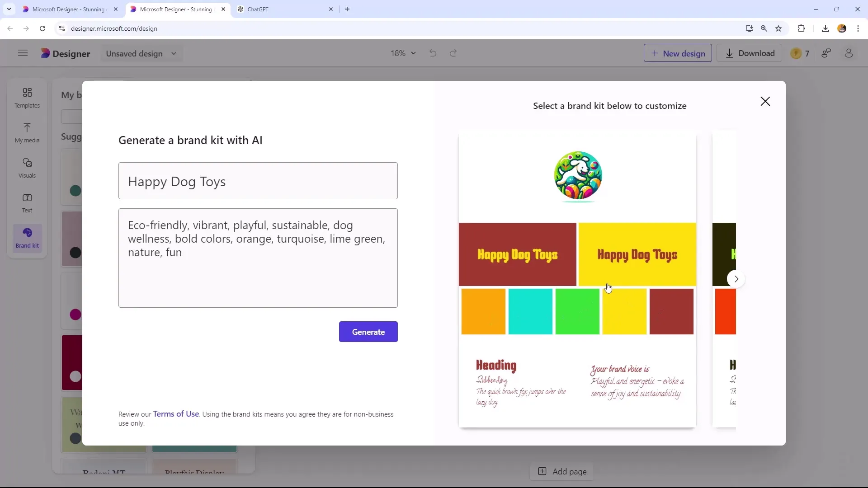Click the New design button
This screenshot has height=488, width=868.
click(678, 53)
